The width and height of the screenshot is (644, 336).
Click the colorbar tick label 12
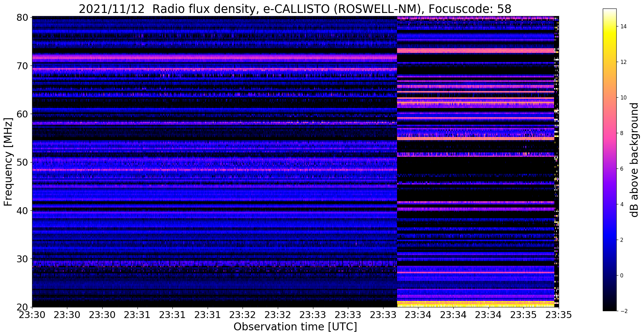pyautogui.click(x=623, y=62)
